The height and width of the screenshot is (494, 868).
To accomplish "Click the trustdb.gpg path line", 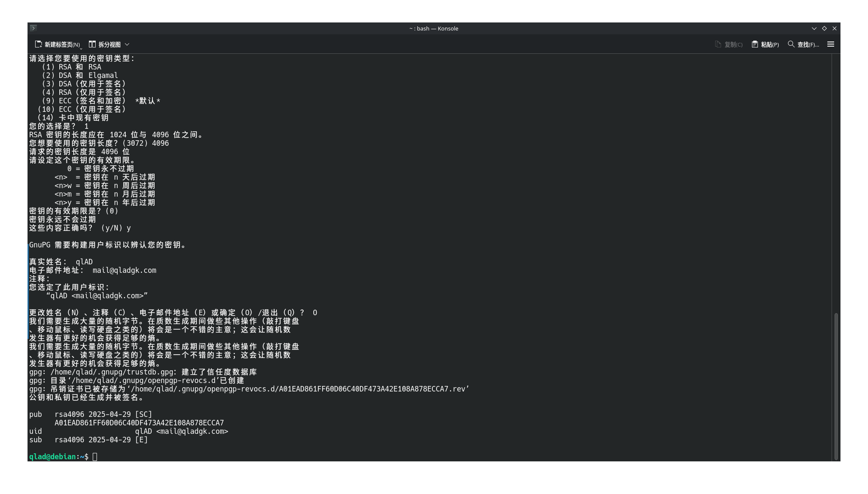I will 143,372.
